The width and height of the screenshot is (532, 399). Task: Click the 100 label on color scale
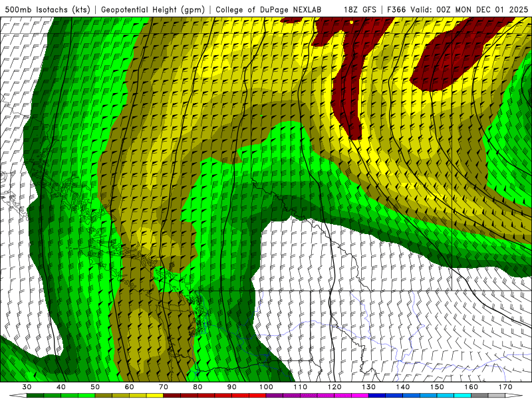pos(266,387)
